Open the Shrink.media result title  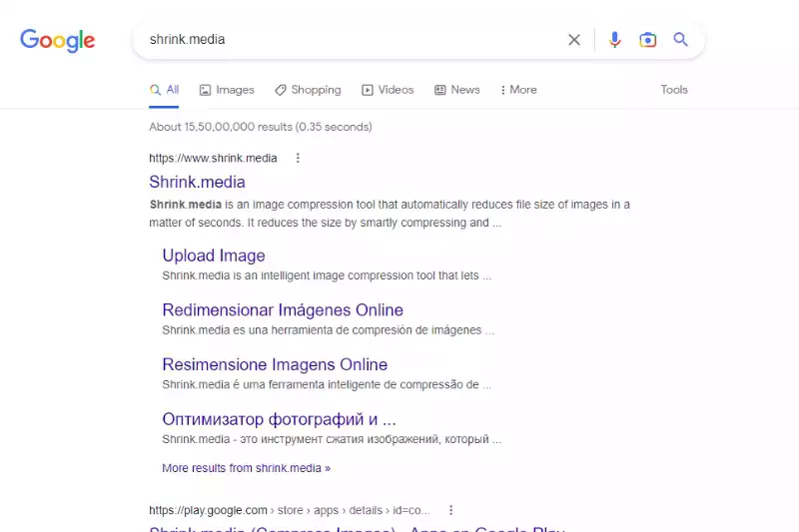tap(197, 182)
